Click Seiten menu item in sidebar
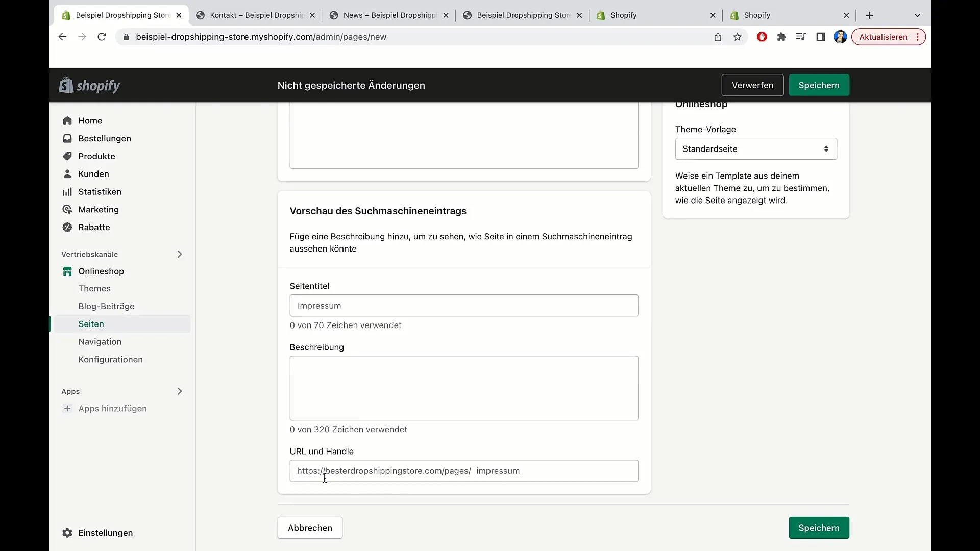 (x=91, y=323)
